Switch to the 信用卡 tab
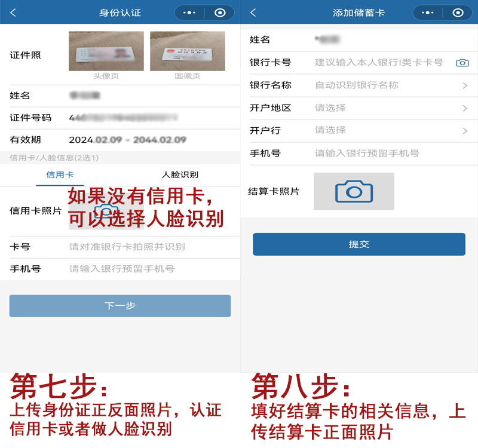478x448 pixels. [60, 174]
